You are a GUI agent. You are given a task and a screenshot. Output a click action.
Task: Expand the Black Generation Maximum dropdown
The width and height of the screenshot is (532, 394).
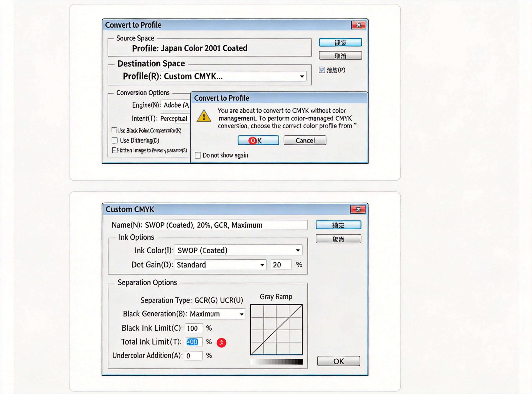pyautogui.click(x=241, y=314)
